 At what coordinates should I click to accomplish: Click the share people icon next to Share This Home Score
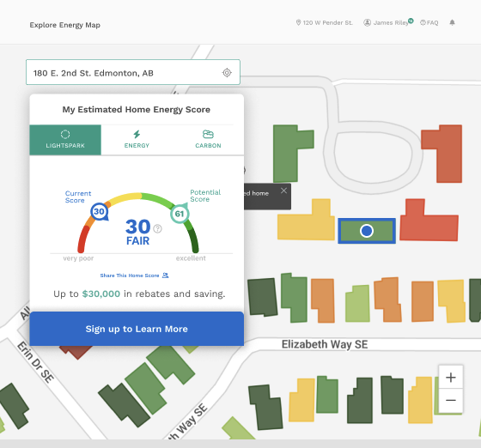165,275
